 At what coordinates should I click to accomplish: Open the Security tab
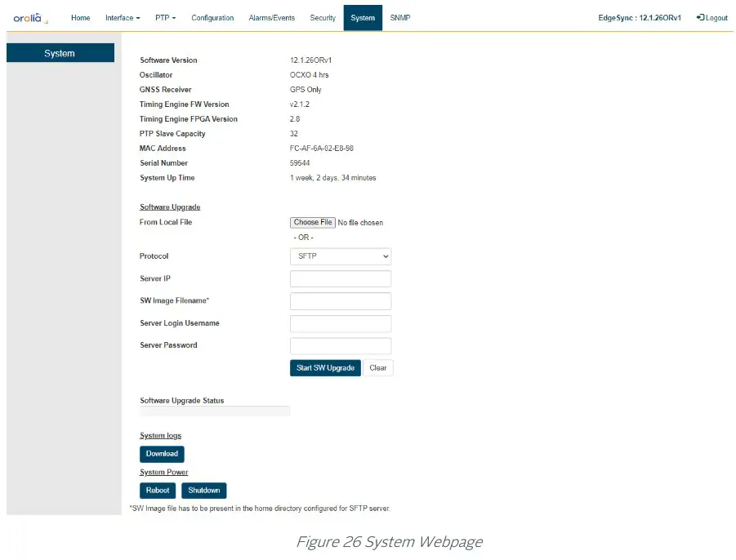tap(323, 18)
